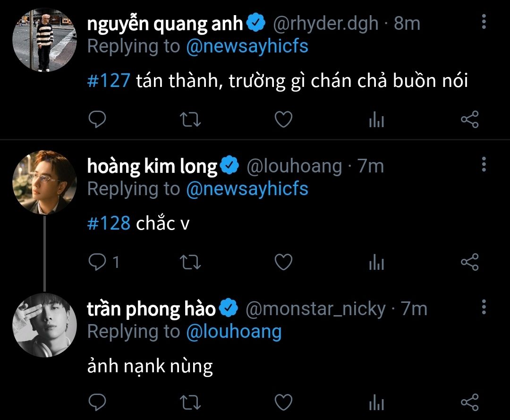Share hoàng kim long's tweet
510x420 pixels.
[470, 262]
